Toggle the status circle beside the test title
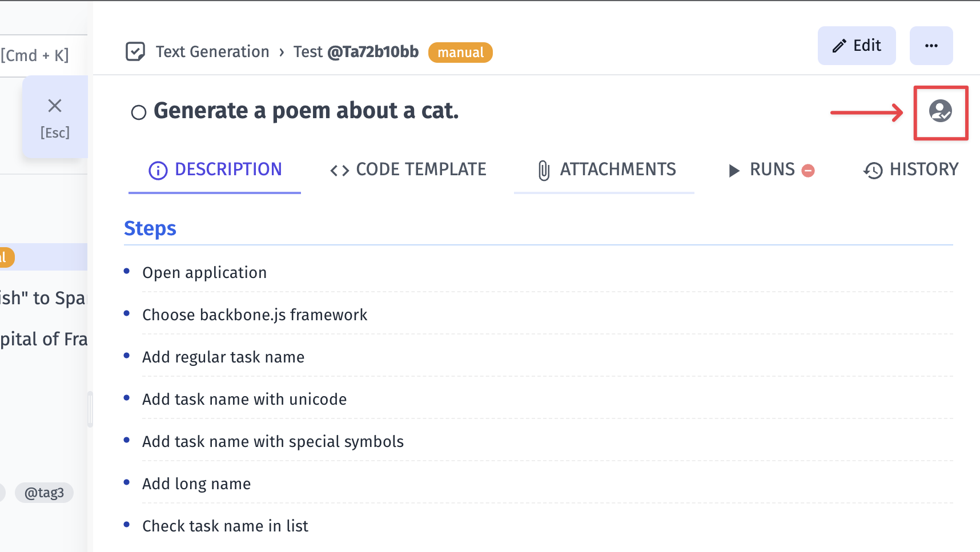 139,112
